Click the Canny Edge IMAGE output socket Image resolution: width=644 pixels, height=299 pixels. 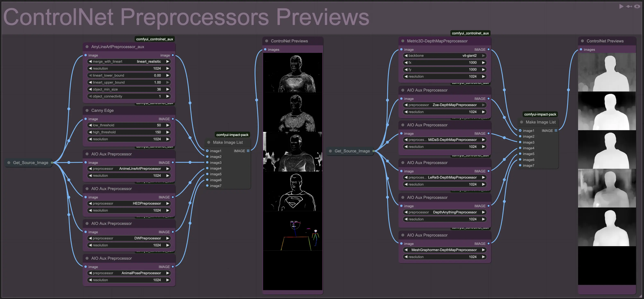tap(173, 119)
